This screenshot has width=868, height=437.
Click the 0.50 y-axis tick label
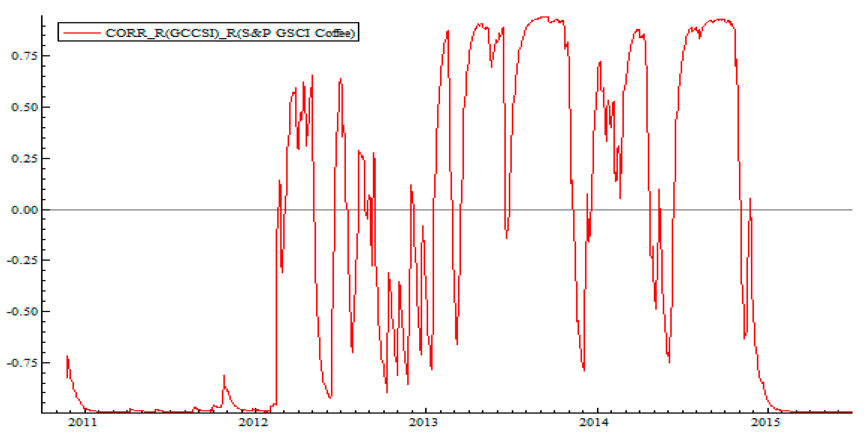pos(24,107)
